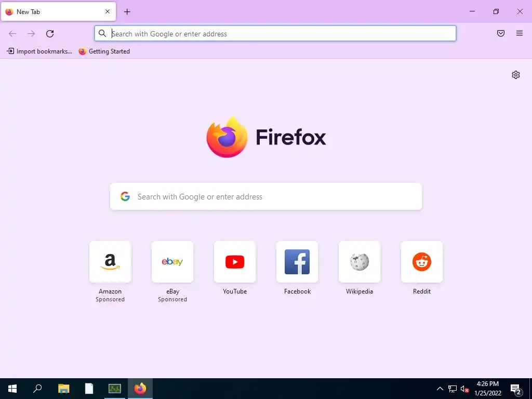Open the blank document app in taskbar

89,389
